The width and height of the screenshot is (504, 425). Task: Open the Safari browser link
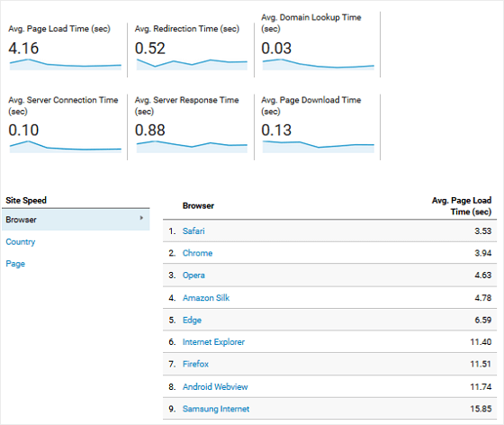[x=193, y=231]
